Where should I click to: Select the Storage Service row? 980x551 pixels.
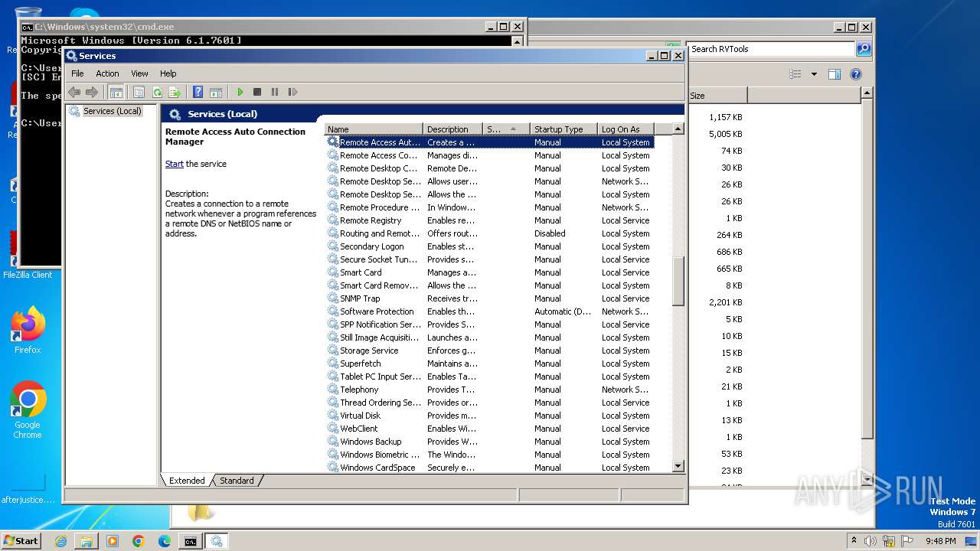point(490,350)
